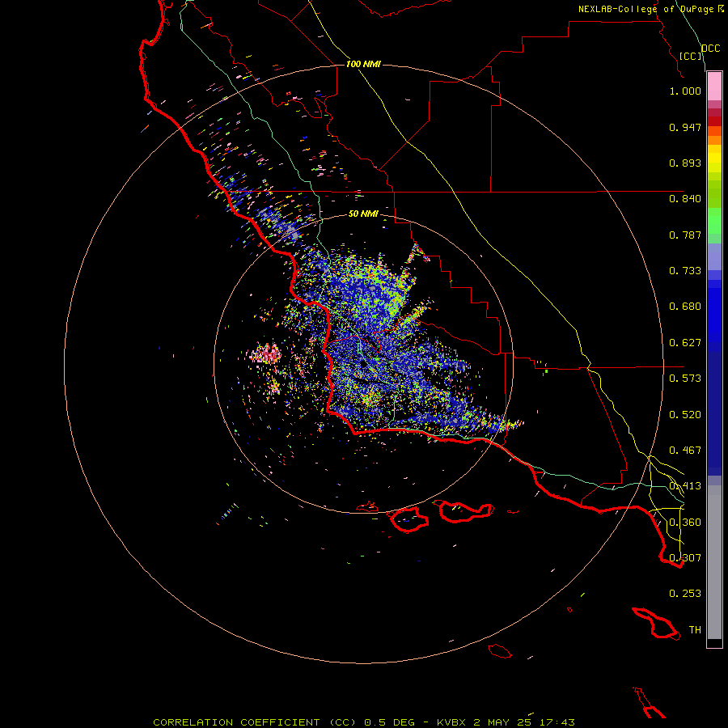Click the 0.787 legend value
This screenshot has width=728, height=728.
click(x=685, y=235)
